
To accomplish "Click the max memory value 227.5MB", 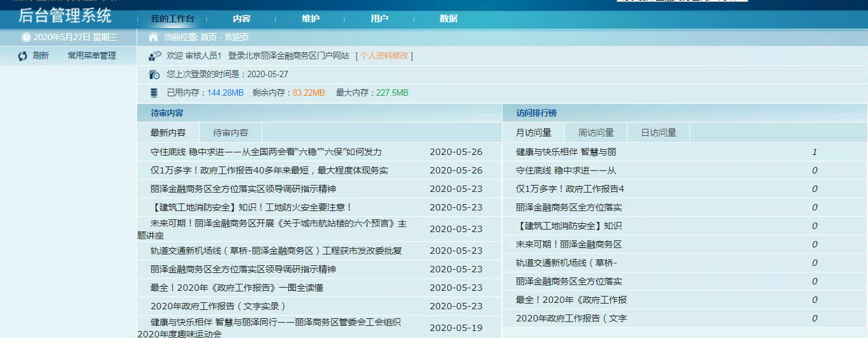I will click(392, 93).
